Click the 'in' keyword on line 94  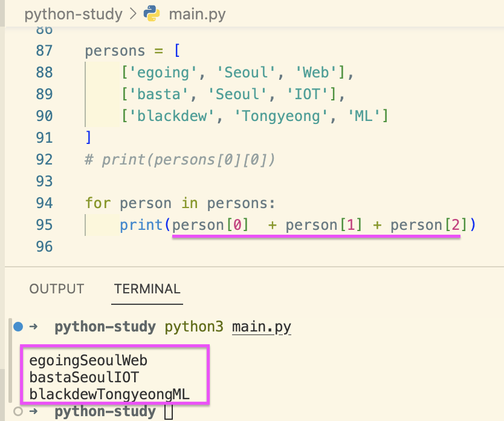pos(189,203)
